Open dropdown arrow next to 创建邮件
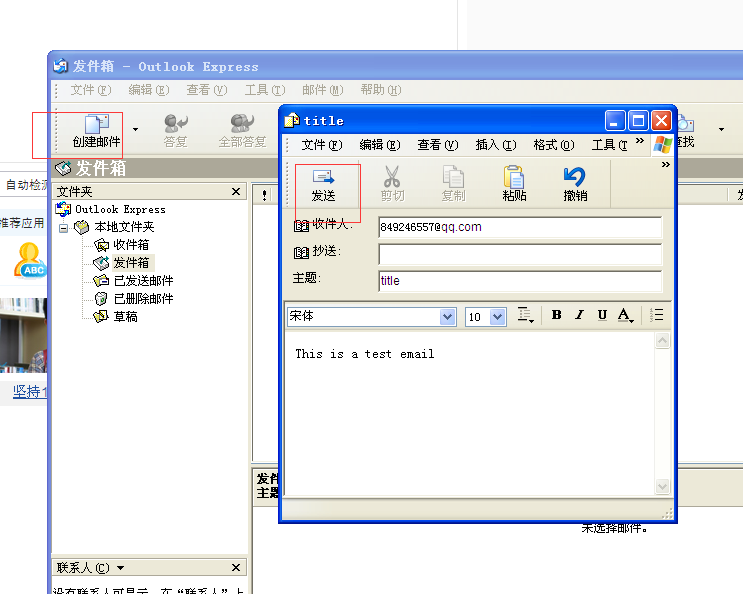743x594 pixels. 136,129
